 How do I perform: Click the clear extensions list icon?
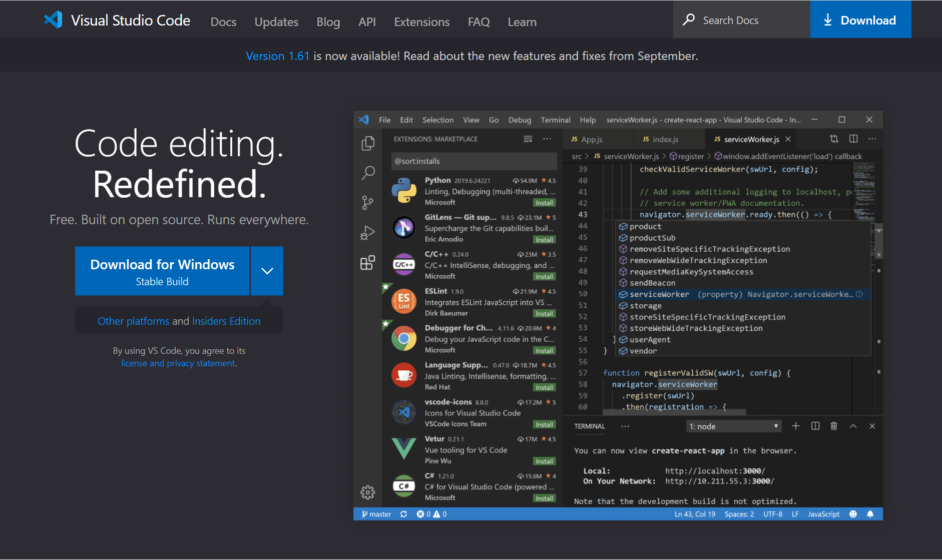(528, 139)
